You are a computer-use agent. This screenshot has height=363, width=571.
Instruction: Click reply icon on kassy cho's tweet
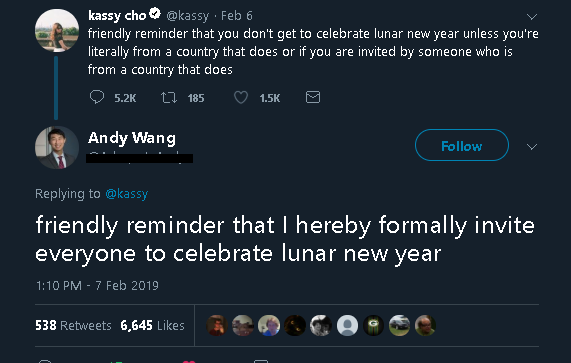tap(97, 97)
